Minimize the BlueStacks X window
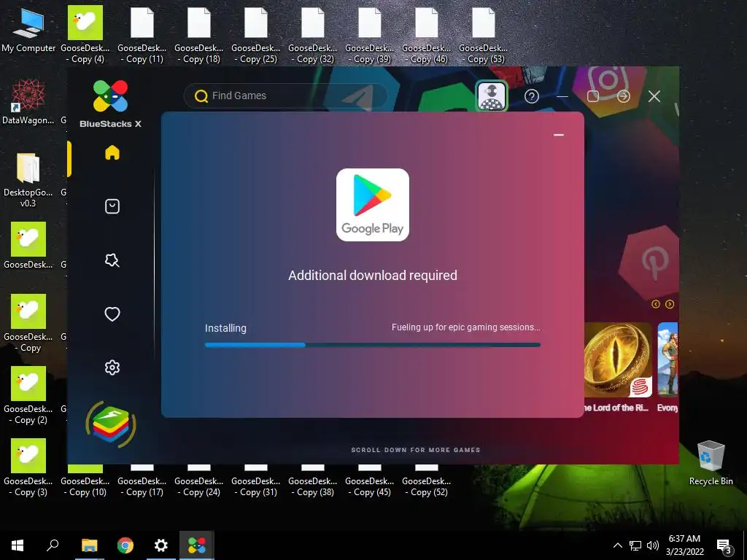This screenshot has height=560, width=747. pyautogui.click(x=562, y=96)
